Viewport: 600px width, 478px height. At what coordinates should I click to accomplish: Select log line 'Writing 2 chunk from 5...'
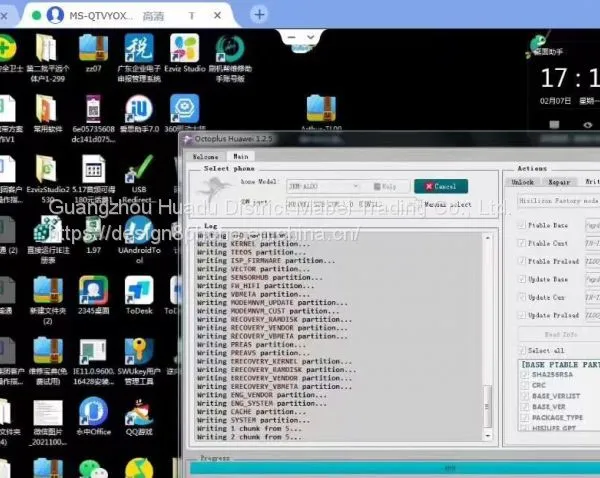tap(249, 437)
